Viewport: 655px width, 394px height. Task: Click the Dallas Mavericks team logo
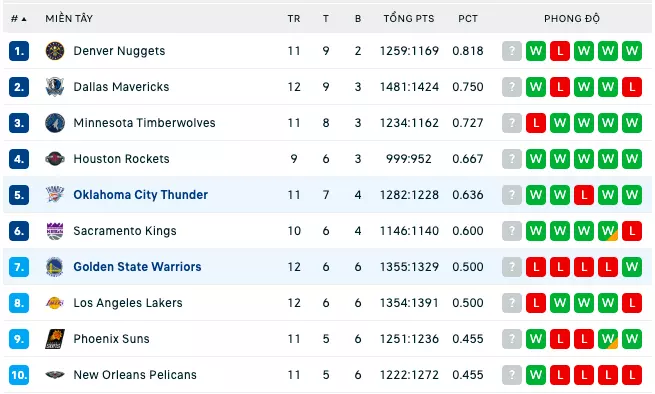click(x=55, y=87)
